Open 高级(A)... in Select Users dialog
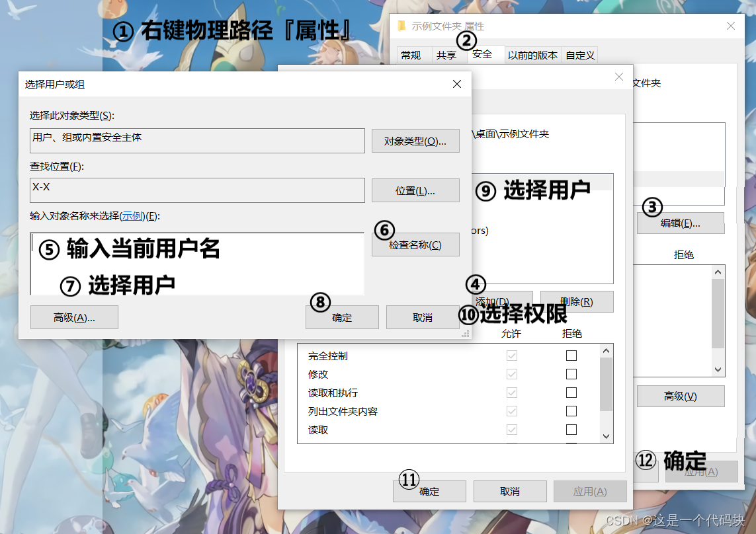 (74, 318)
